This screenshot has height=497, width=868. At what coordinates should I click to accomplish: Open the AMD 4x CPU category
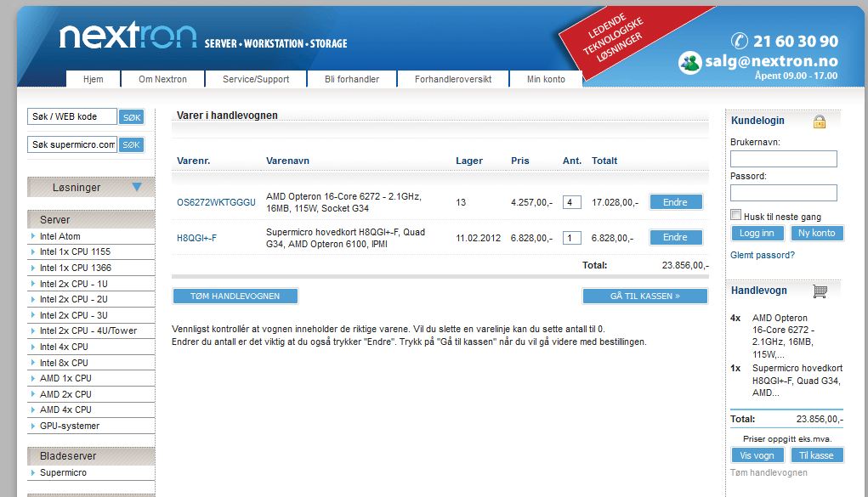coord(65,410)
